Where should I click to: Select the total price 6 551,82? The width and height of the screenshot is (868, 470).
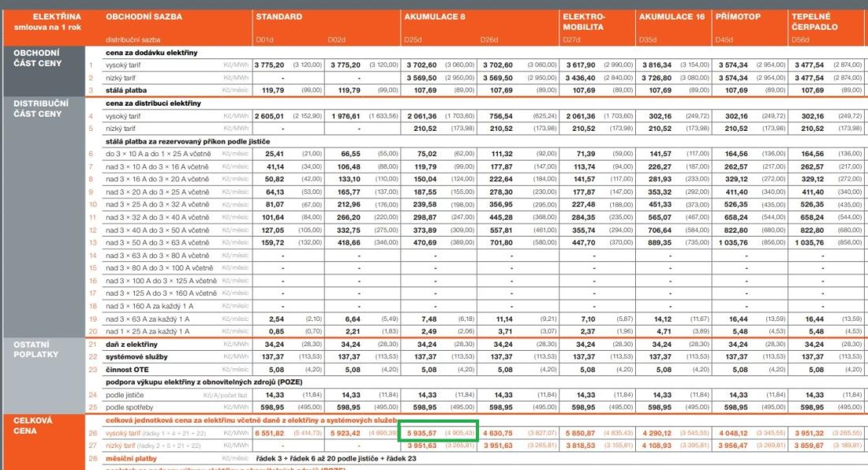[x=270, y=433]
